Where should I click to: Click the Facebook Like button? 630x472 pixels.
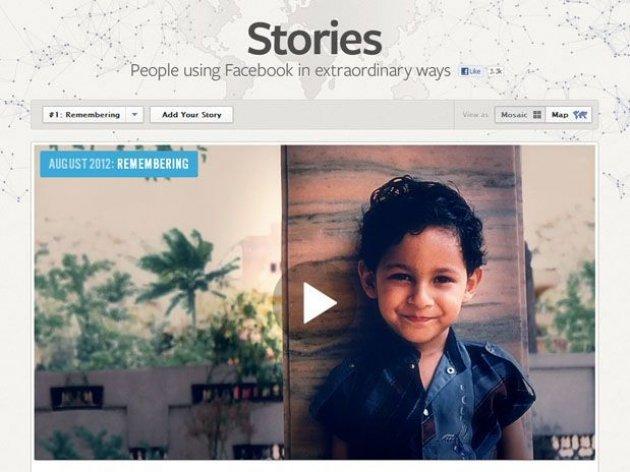[x=471, y=72]
